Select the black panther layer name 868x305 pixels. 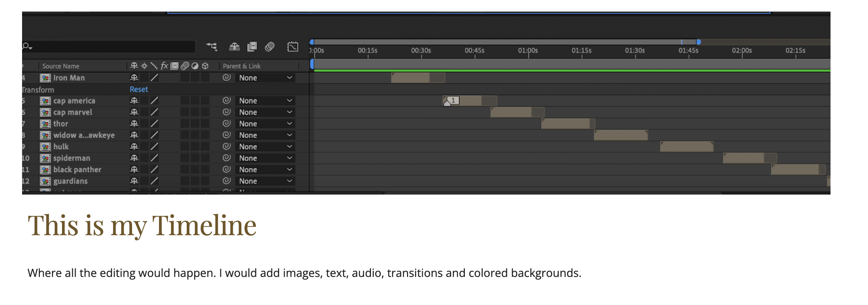tap(77, 170)
